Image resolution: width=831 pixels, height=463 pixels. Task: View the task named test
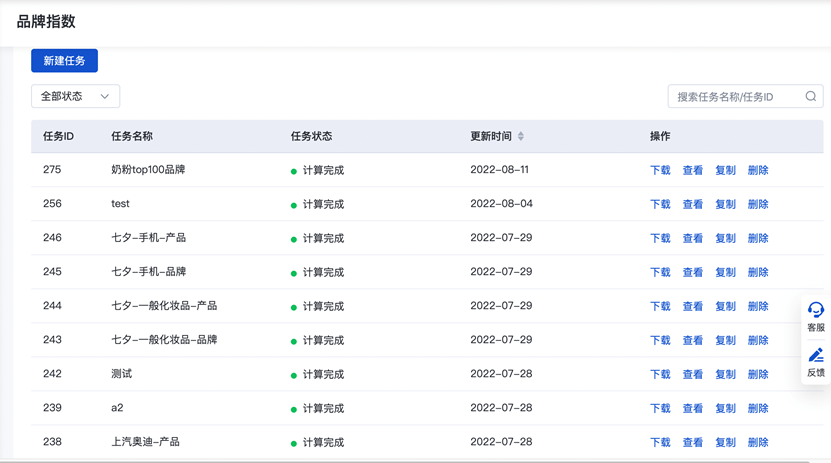(x=692, y=205)
